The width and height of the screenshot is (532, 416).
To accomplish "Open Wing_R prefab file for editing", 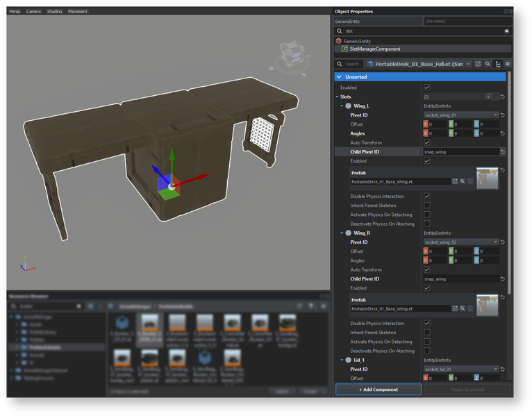I will (455, 308).
